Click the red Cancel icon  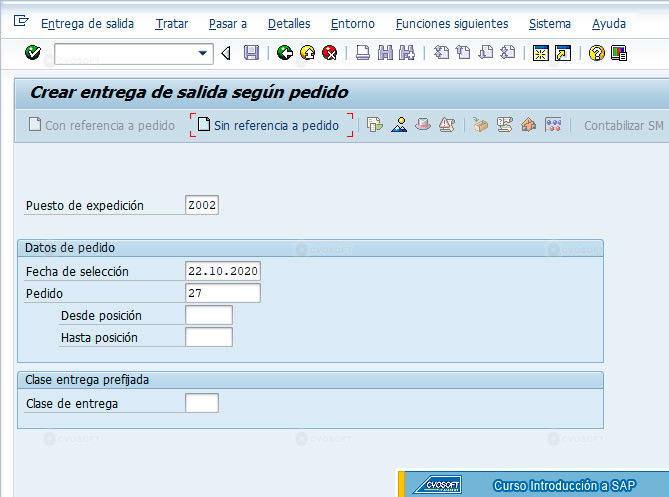click(330, 53)
